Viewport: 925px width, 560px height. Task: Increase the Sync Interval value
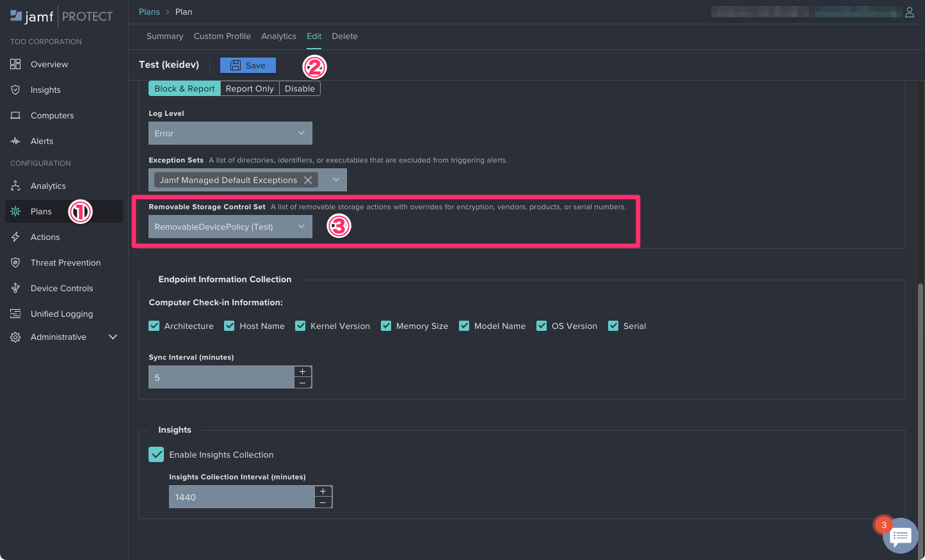303,371
